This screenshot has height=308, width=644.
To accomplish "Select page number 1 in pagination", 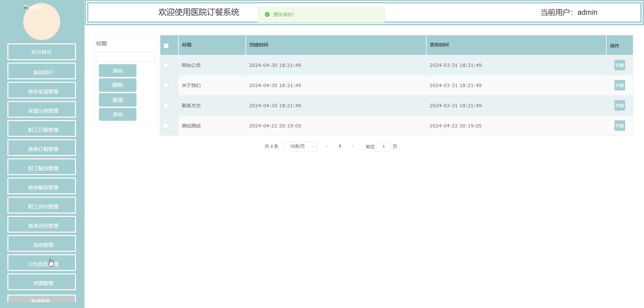I will 340,147.
